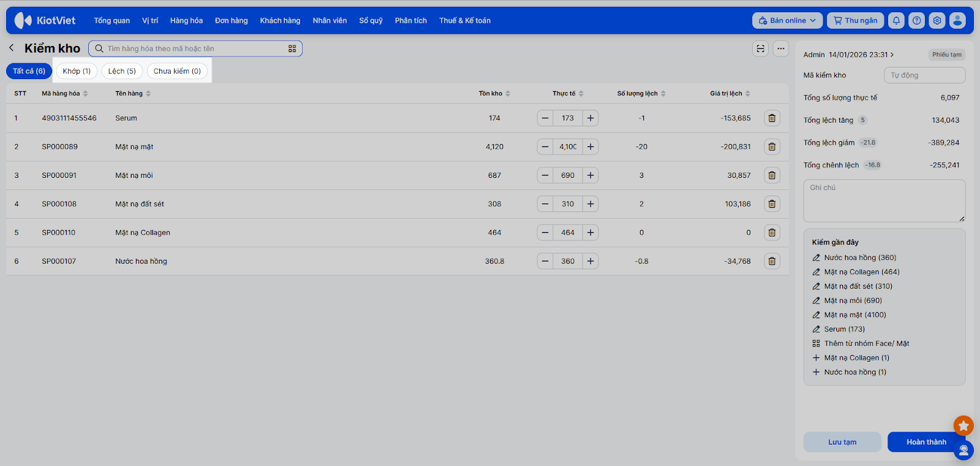Screen dimensions: 980x466
Task: Open the Thuế & Kế toán menu
Action: [465, 20]
